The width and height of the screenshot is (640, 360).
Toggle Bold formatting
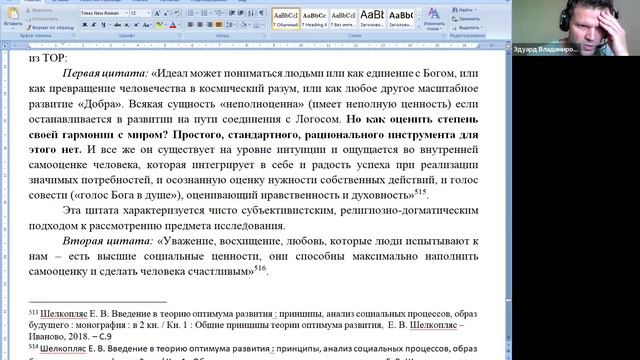pos(84,25)
